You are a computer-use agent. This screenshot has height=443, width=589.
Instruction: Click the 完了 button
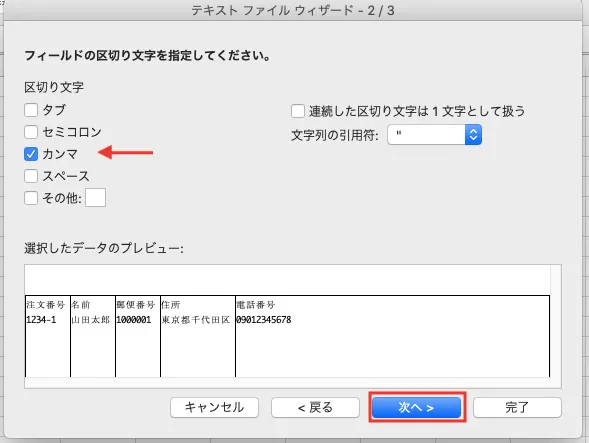(x=517, y=407)
